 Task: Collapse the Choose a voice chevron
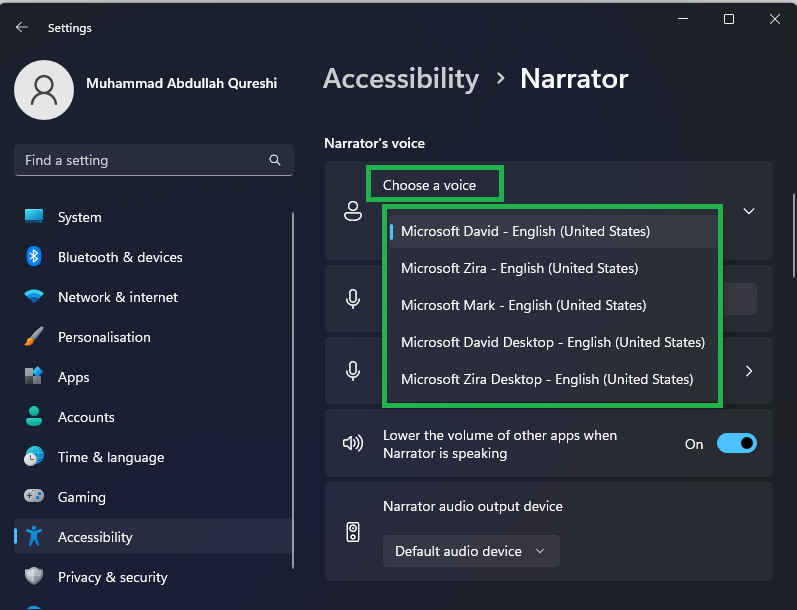pos(748,211)
